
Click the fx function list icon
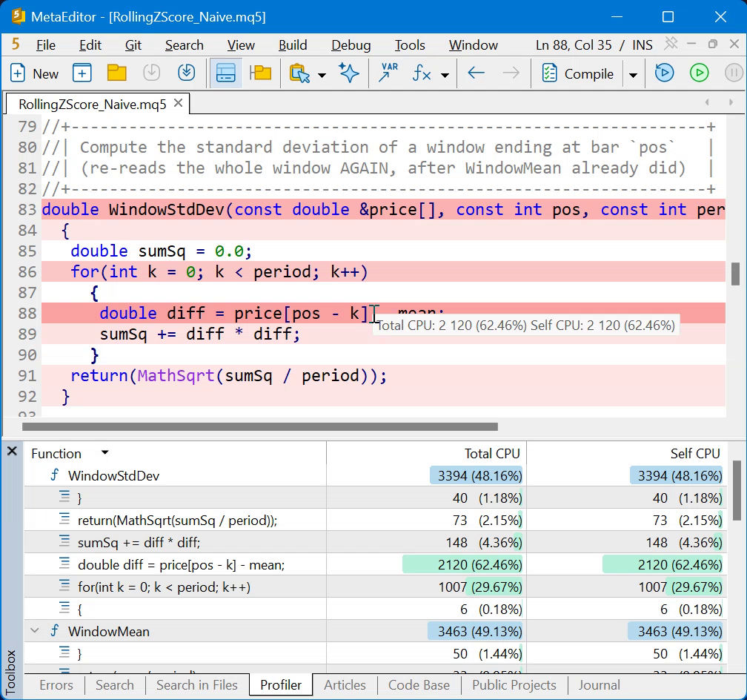pyautogui.click(x=422, y=73)
